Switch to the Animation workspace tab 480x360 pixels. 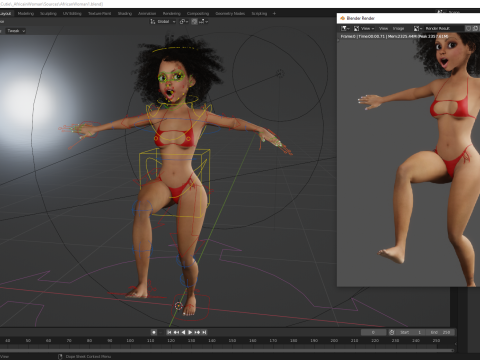point(147,14)
